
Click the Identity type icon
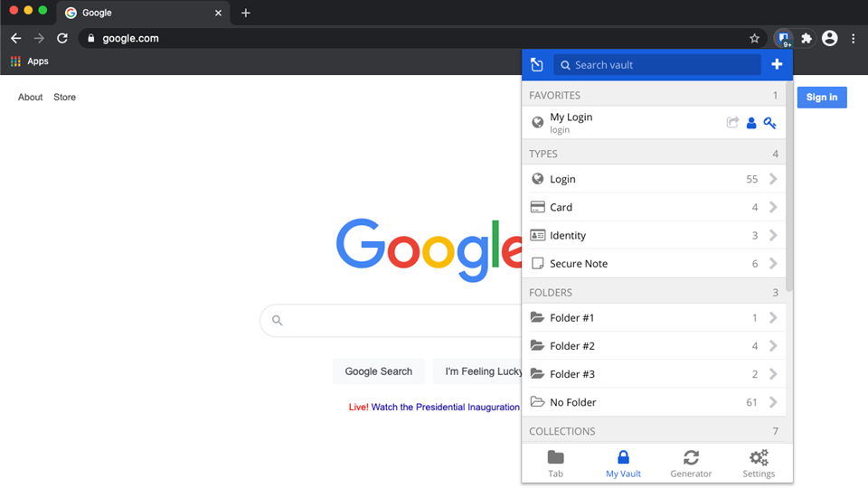(537, 235)
